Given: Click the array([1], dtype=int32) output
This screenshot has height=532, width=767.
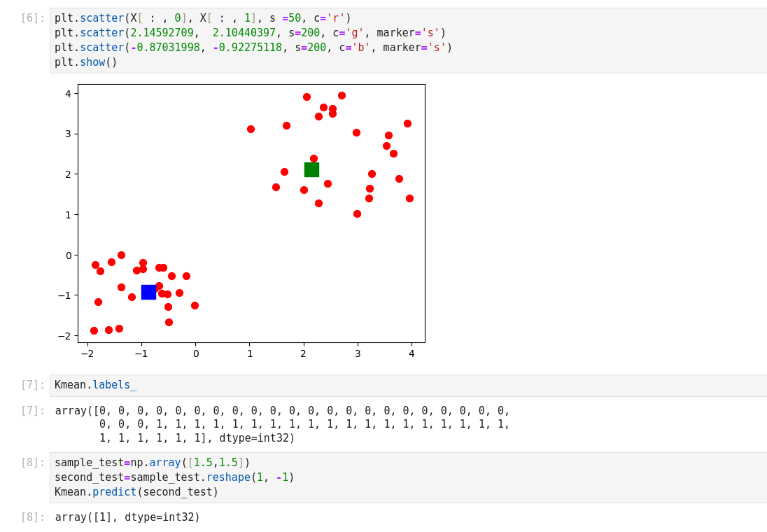Looking at the screenshot, I should coord(127,517).
